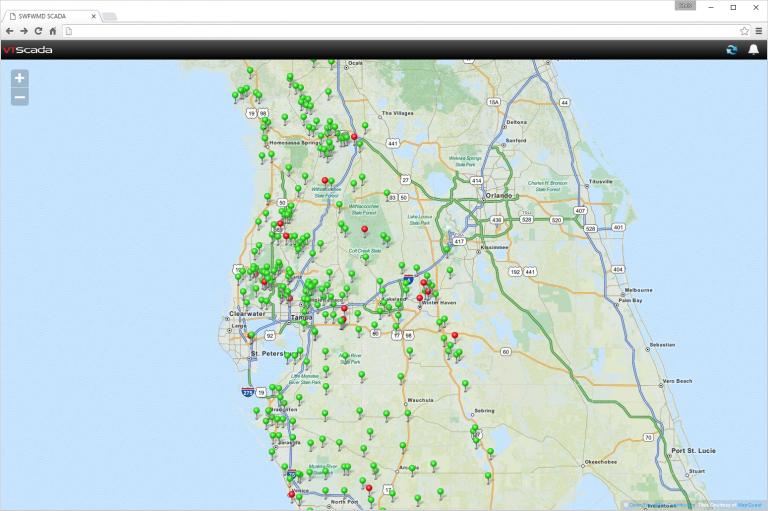Image resolution: width=768 pixels, height=511 pixels.
Task: Click the VTScada logo in header
Action: coord(27,50)
